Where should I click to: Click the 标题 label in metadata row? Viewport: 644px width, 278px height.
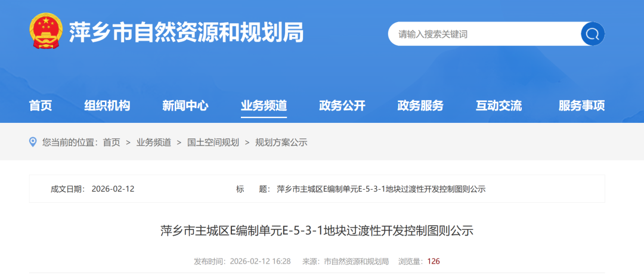(x=253, y=189)
